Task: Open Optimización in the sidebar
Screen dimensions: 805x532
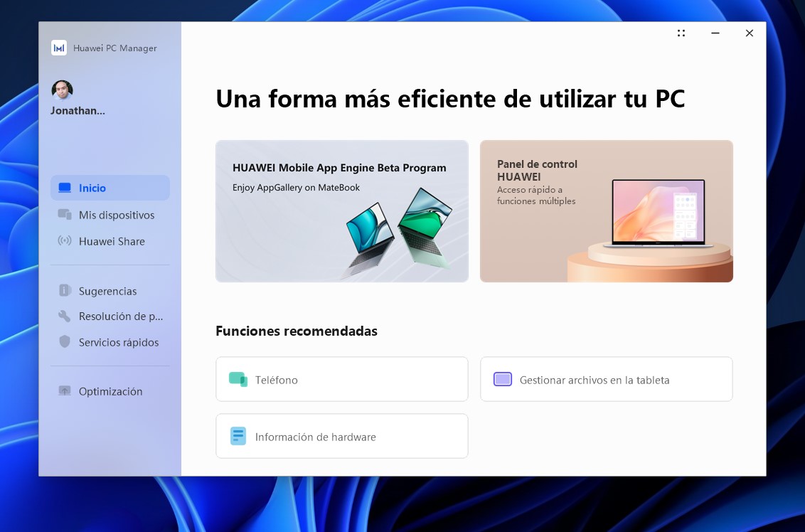Action: 110,391
